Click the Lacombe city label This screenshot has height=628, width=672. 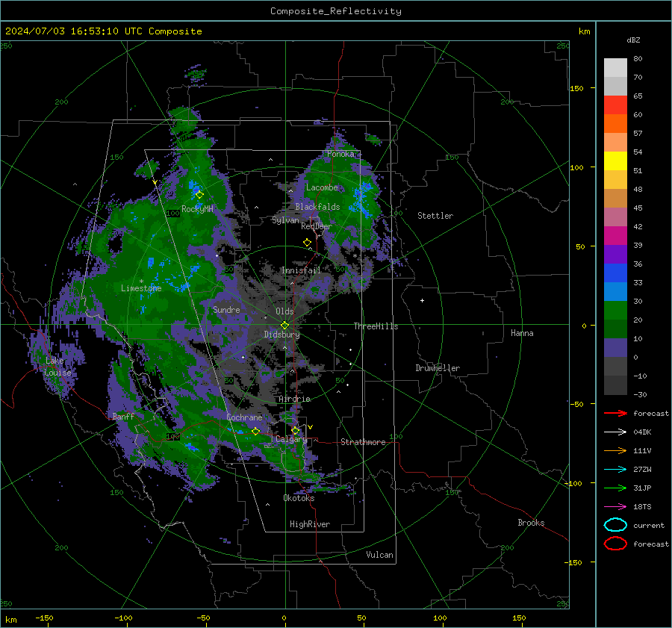[322, 187]
